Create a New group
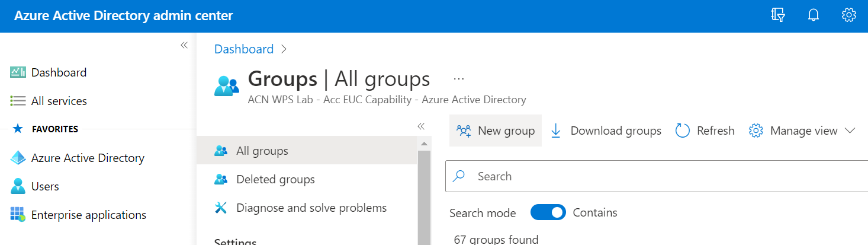The height and width of the screenshot is (245, 868). tap(496, 131)
